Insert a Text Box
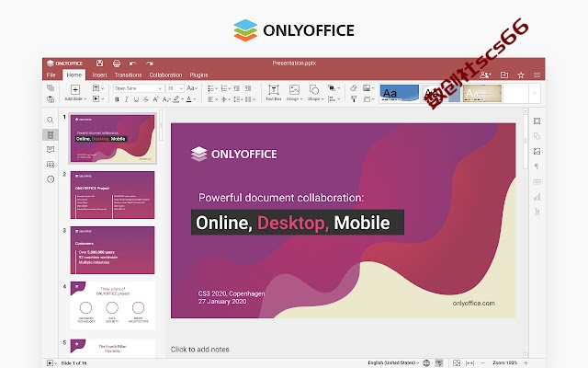 (x=274, y=92)
